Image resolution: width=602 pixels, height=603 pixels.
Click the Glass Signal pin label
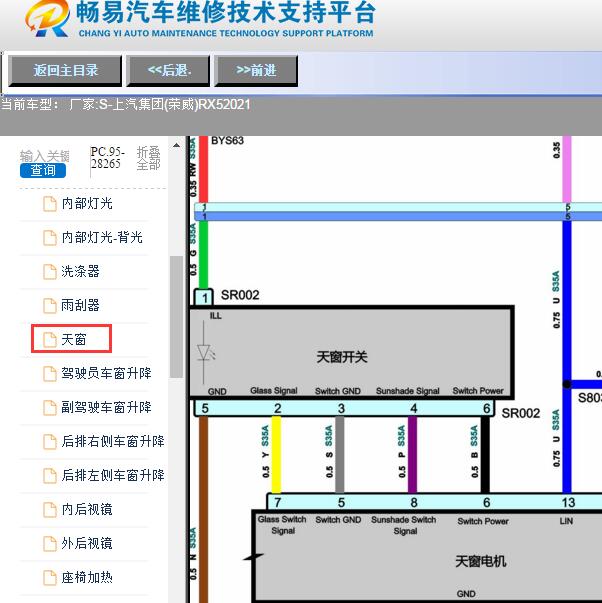coord(274,391)
